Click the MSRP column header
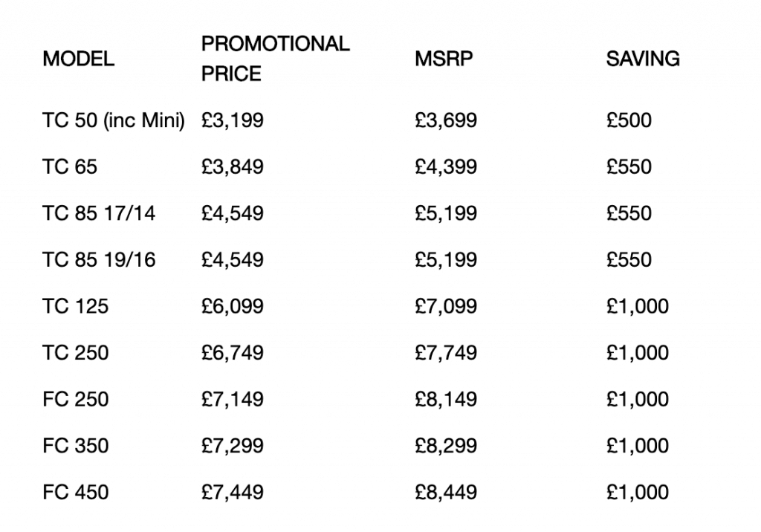This screenshot has width=761, height=532. pyautogui.click(x=444, y=59)
